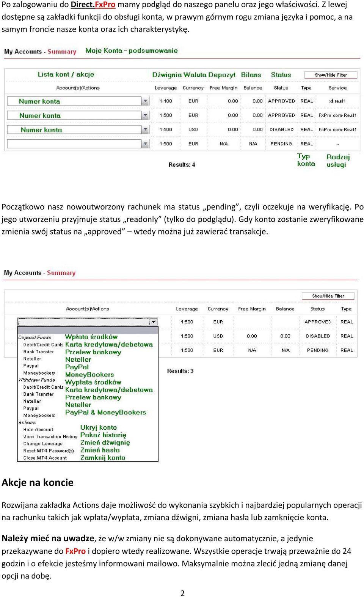Click Account(s)/Actions header in the Results: 4 table
The image size is (364, 597).
click(x=78, y=88)
